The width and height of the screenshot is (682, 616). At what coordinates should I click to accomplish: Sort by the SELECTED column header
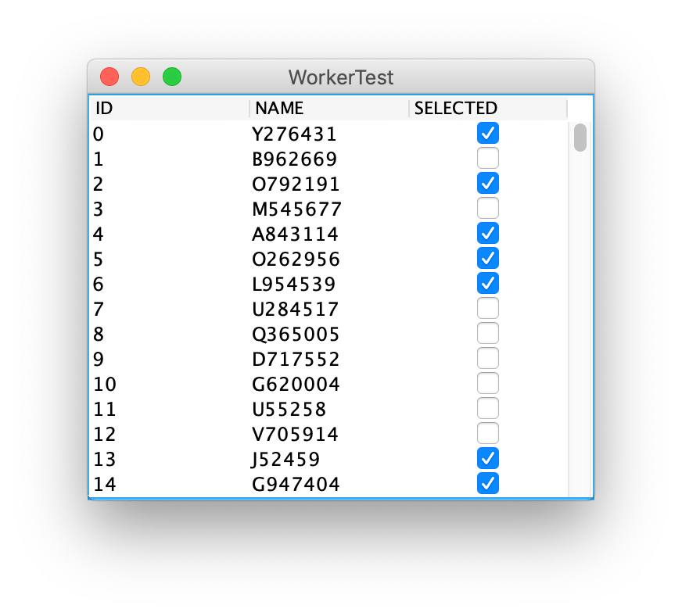488,108
